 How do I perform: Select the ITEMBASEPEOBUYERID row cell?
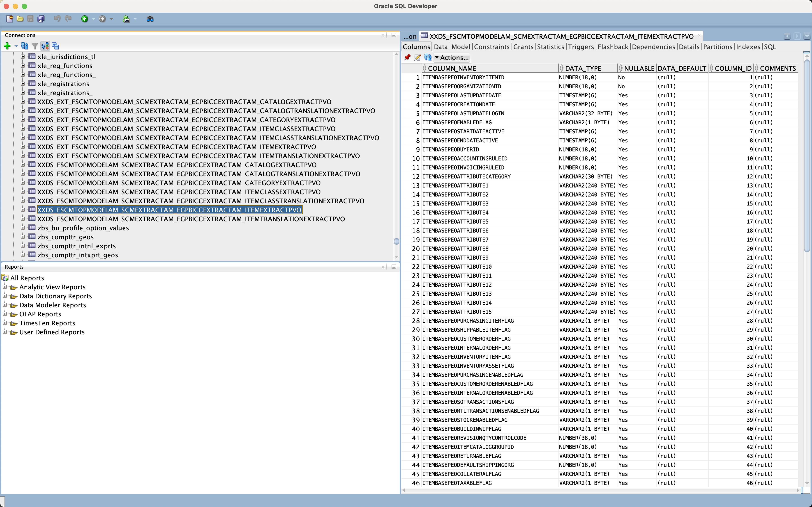[x=450, y=150]
